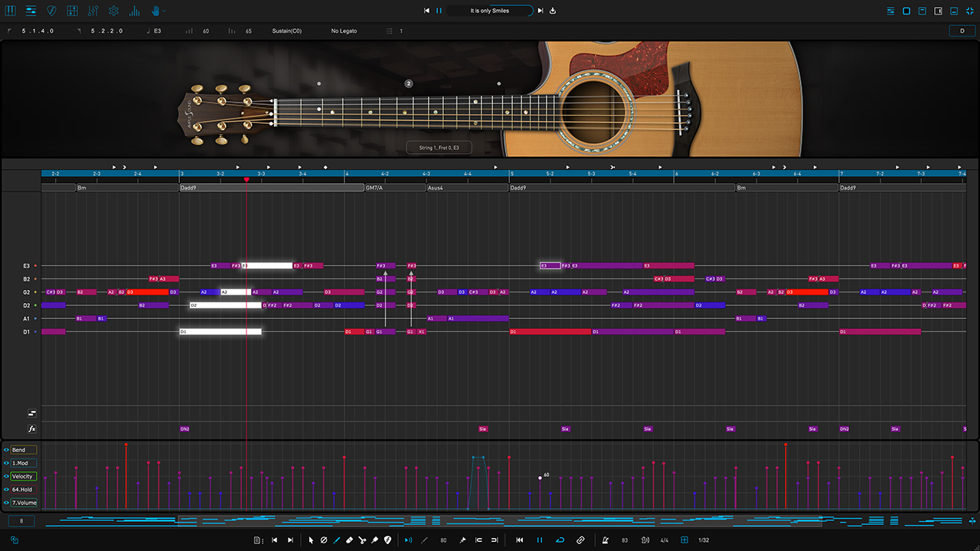Open the piano keyboard view icon

pos(11,11)
